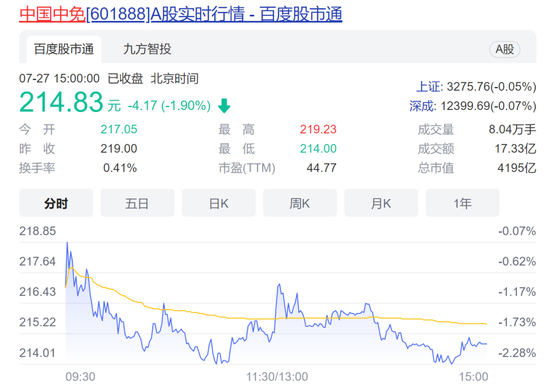Select the 分时 chart tab

coord(56,203)
